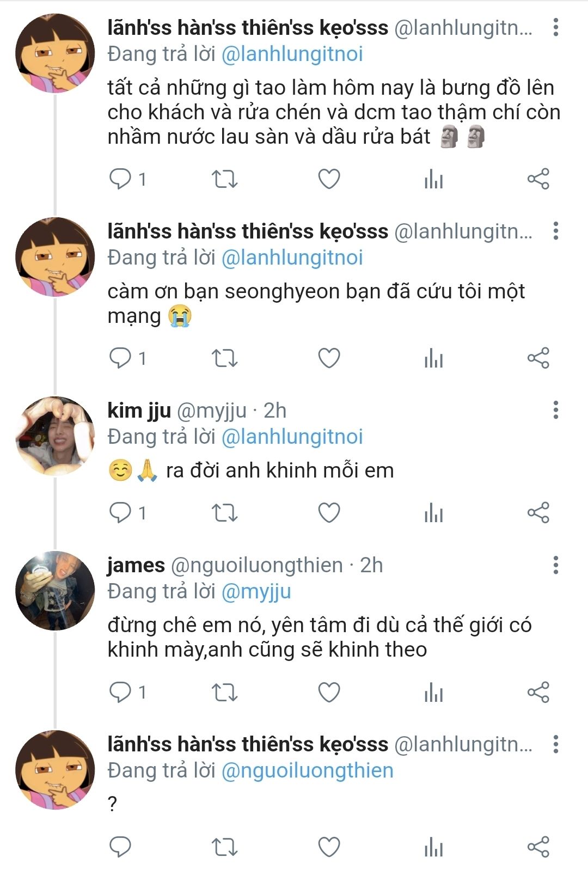588x869 pixels.
Task: Like kim jju's tweet
Action: pyautogui.click(x=329, y=513)
